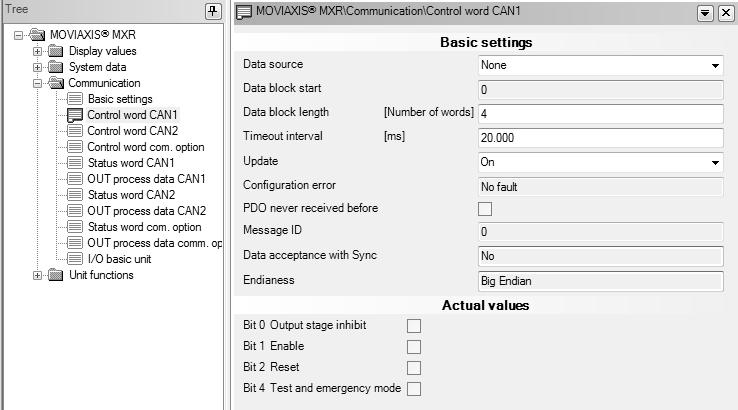Pin the Tree panel with pushpin icon
Viewport: 738px width, 410px height.
(x=213, y=11)
